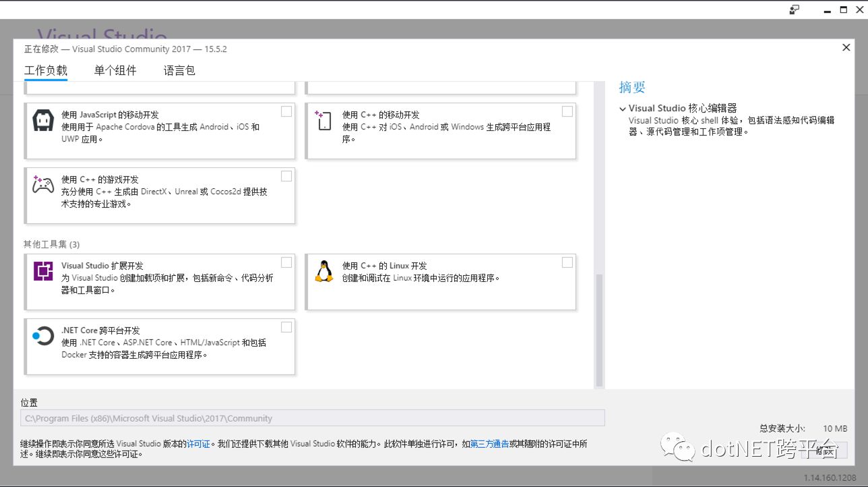The height and width of the screenshot is (487, 868).
Task: Click the 使用 JavaScript 的移动开发 title
Action: coord(110,115)
